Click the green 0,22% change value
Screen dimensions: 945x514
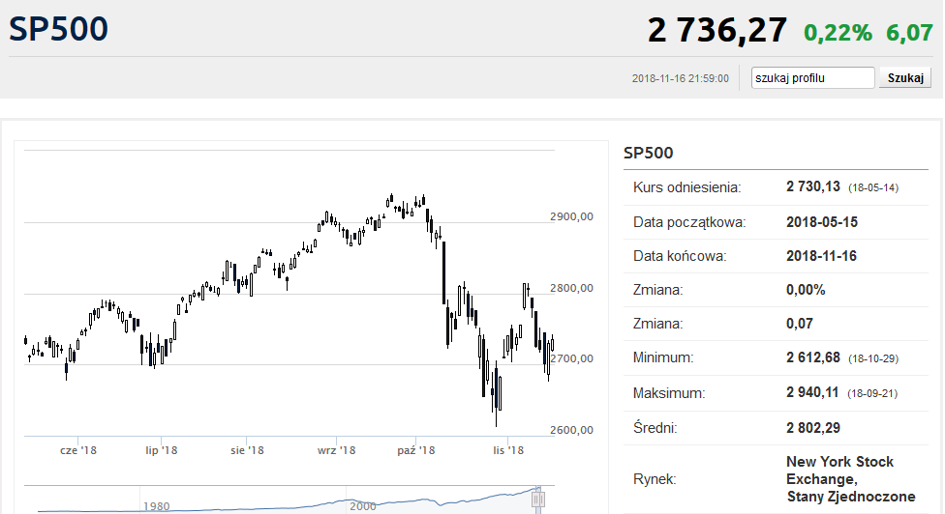click(839, 32)
